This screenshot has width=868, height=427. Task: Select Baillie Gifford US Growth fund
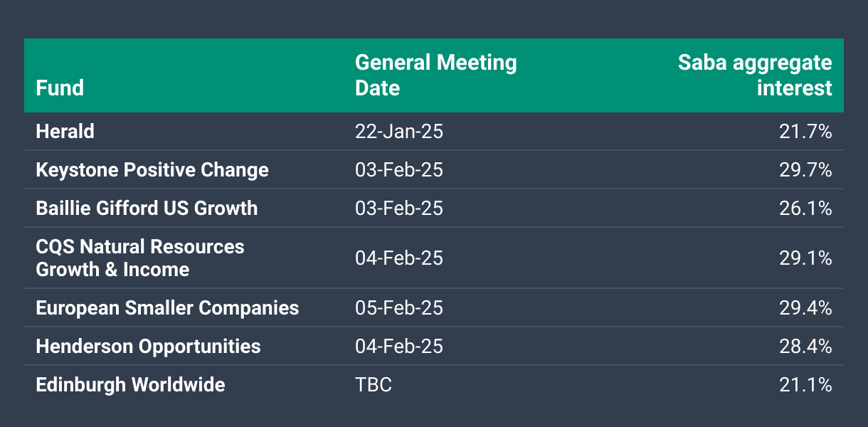(x=147, y=209)
